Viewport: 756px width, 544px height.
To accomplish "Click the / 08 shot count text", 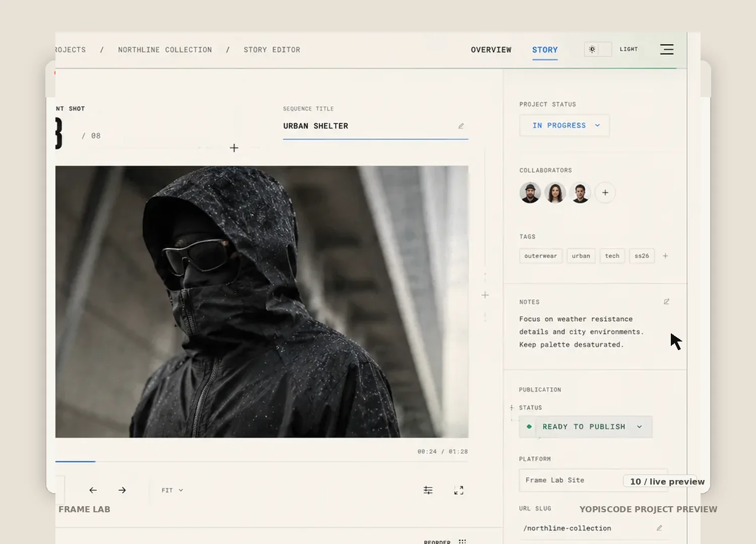I will click(91, 136).
